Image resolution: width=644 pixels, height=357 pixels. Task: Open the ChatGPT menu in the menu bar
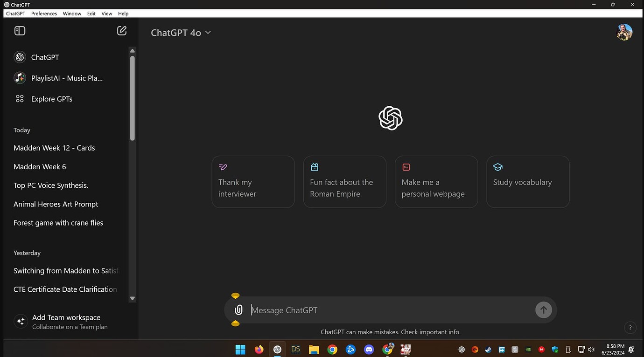click(15, 13)
